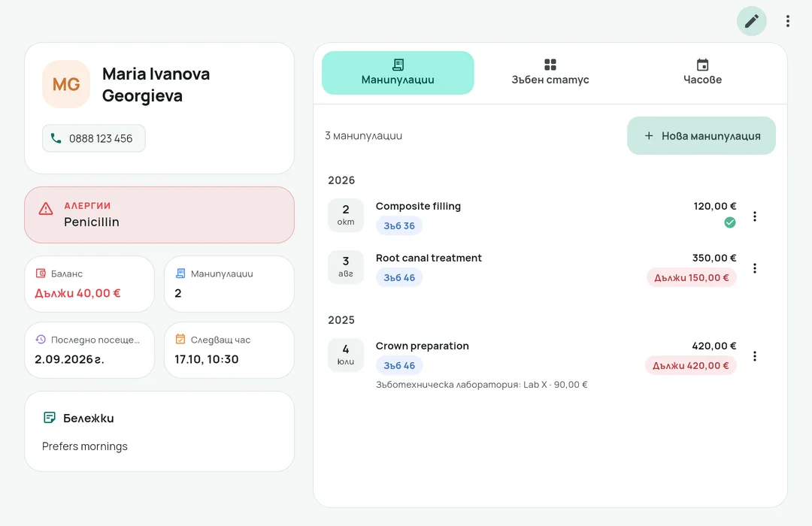This screenshot has height=526, width=812.
Task: Open the Зъбен статус tab
Action: 550,73
